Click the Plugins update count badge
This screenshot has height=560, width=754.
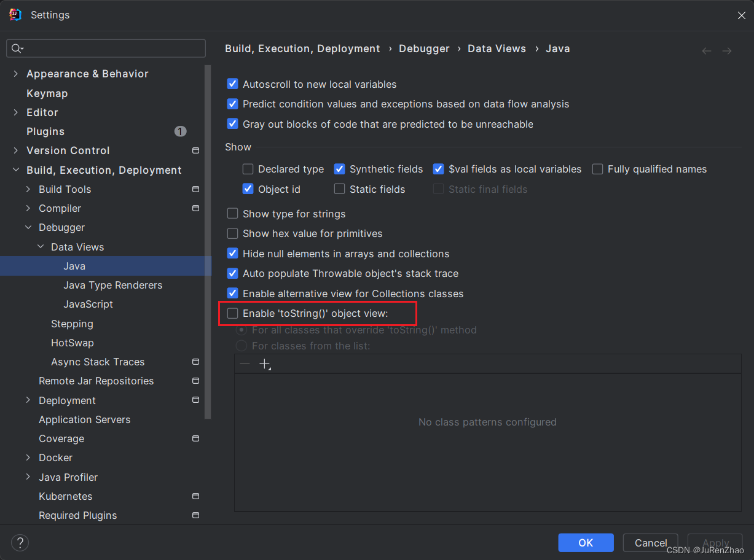180,131
